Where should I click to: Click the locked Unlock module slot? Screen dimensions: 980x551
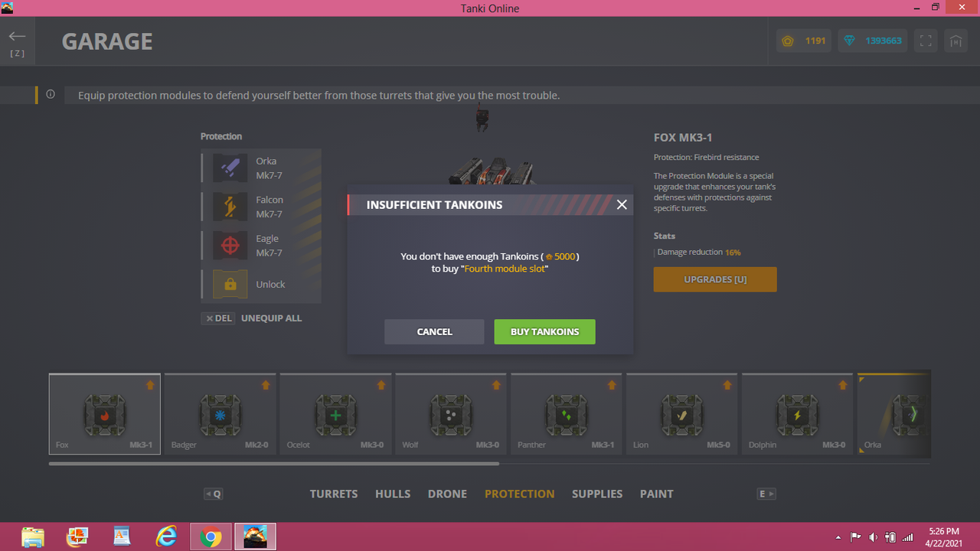click(261, 284)
